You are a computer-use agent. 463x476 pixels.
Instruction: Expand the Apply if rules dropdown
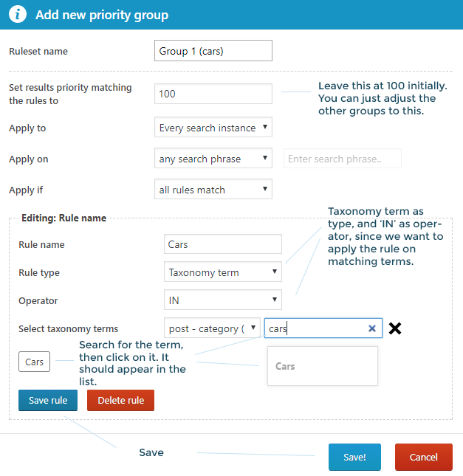coord(213,190)
